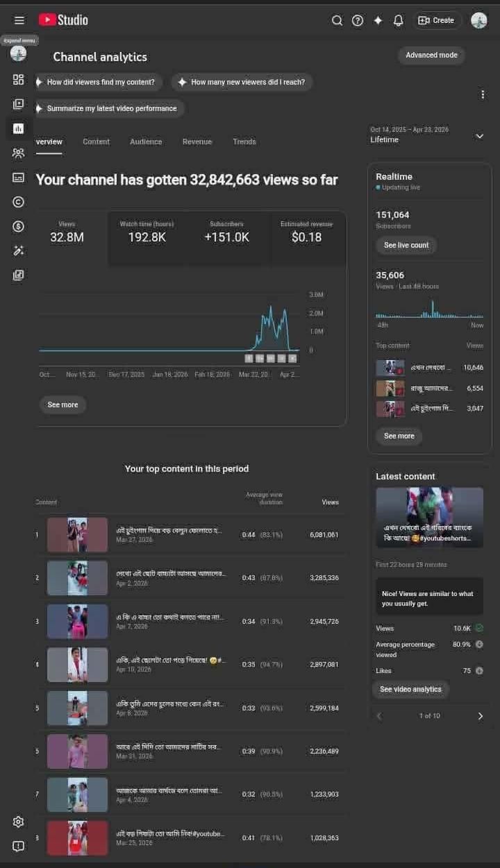Switch to the Audience tab
The width and height of the screenshot is (500, 868).
click(146, 142)
